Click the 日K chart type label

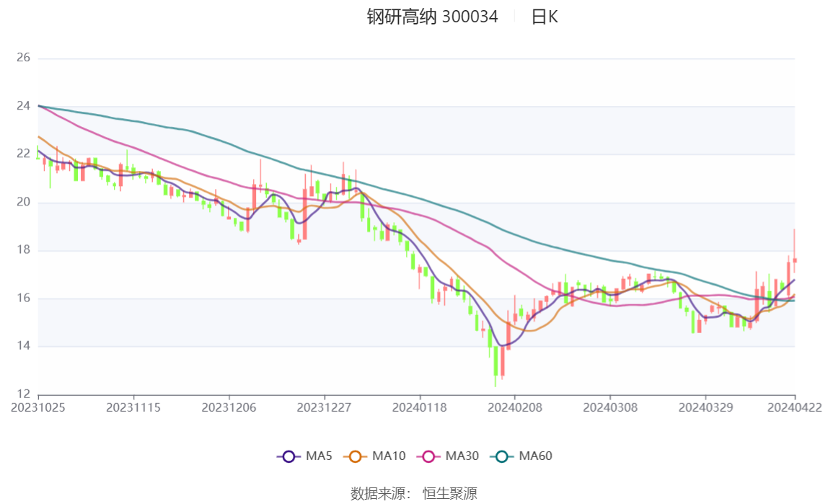click(x=545, y=17)
